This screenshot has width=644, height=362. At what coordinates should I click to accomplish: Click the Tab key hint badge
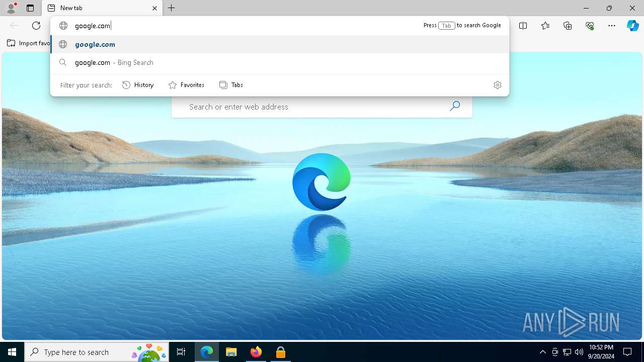(x=446, y=26)
